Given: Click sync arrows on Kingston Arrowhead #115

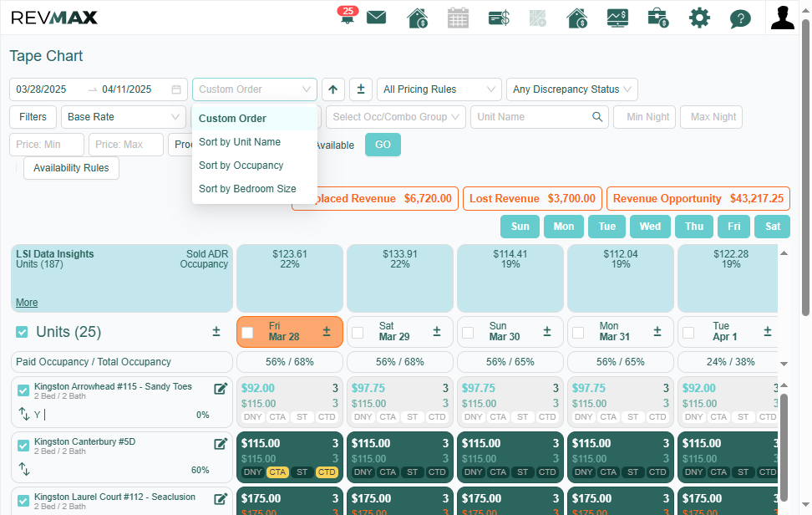Looking at the screenshot, I should 24,414.
